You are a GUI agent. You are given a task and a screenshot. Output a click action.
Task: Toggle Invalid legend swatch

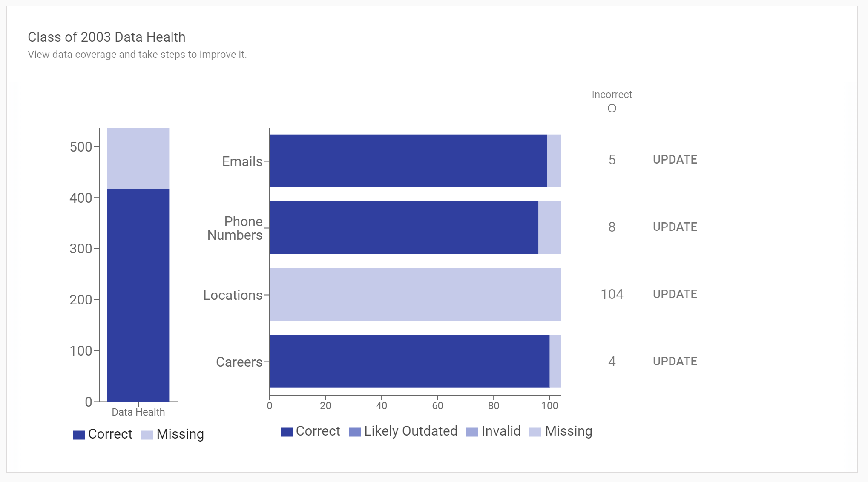pyautogui.click(x=472, y=432)
